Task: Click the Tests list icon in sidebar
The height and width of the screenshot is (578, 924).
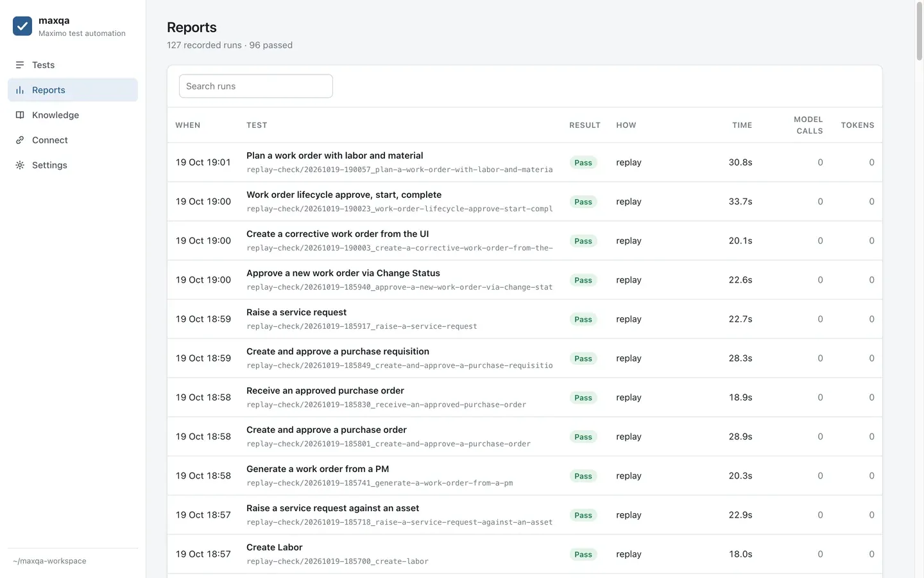Action: pos(20,65)
